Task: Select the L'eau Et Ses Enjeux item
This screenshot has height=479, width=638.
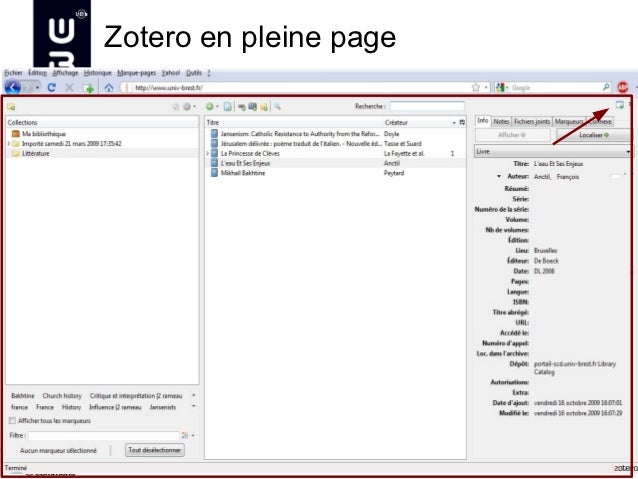Action: click(335, 163)
